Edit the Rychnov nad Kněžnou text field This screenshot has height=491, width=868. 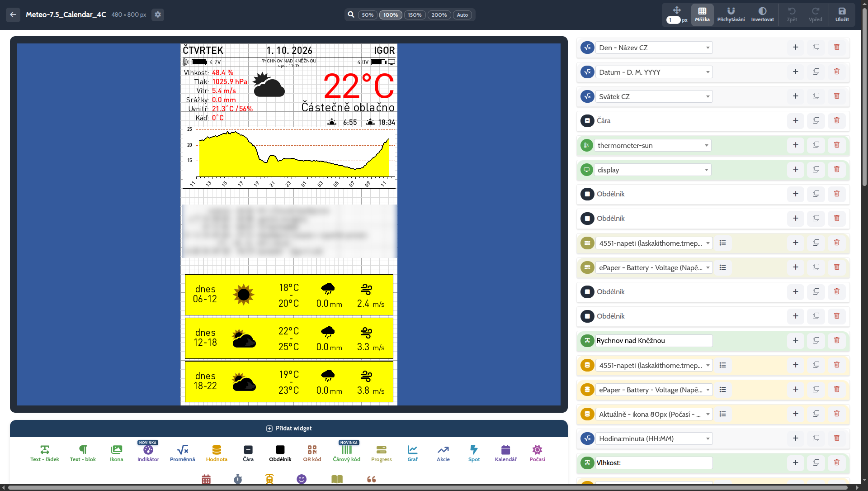[x=654, y=341]
